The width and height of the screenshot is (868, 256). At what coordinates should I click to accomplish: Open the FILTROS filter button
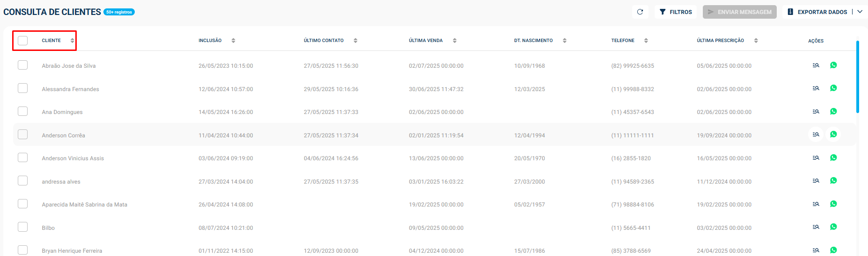(676, 12)
